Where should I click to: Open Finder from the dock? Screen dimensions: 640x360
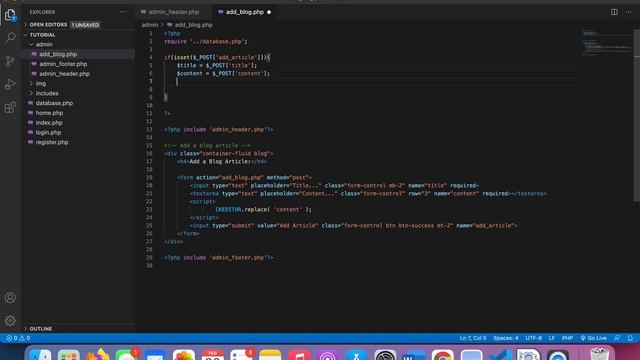coord(40,355)
